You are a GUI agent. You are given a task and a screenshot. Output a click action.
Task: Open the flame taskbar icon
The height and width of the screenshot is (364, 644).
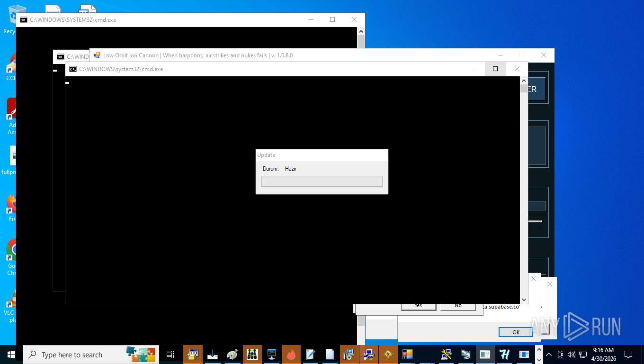[291, 355]
